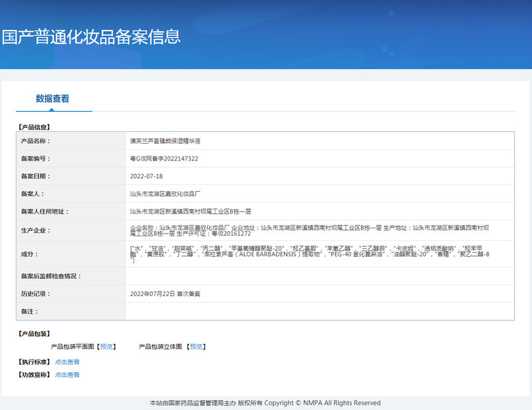Select the page title 国产普通化妆品备案信息
This screenshot has width=532, height=410.
[x=91, y=37]
